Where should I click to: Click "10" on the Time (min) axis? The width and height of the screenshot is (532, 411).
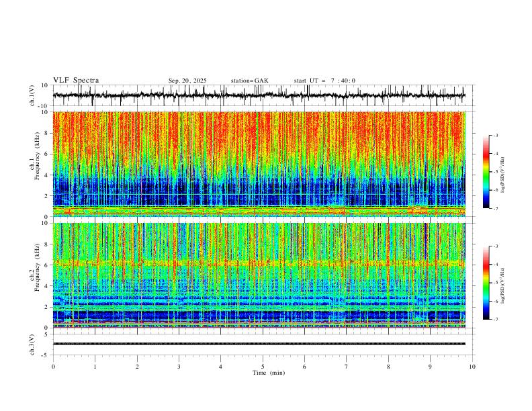[x=472, y=367]
